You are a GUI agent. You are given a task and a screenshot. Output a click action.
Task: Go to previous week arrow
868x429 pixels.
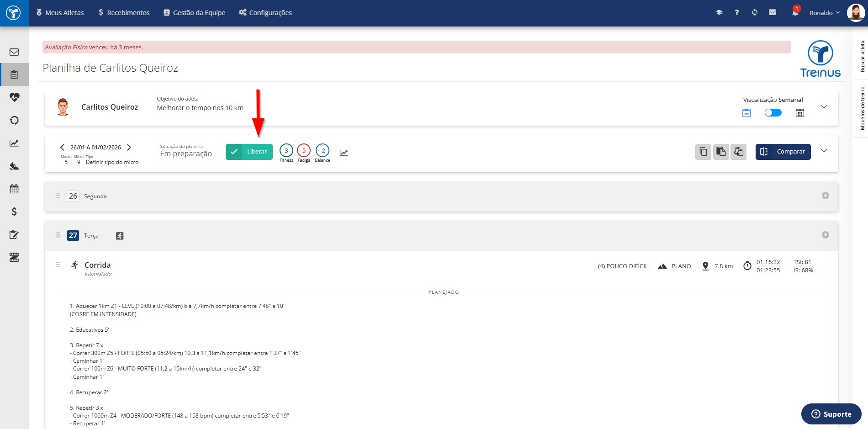[x=62, y=147]
